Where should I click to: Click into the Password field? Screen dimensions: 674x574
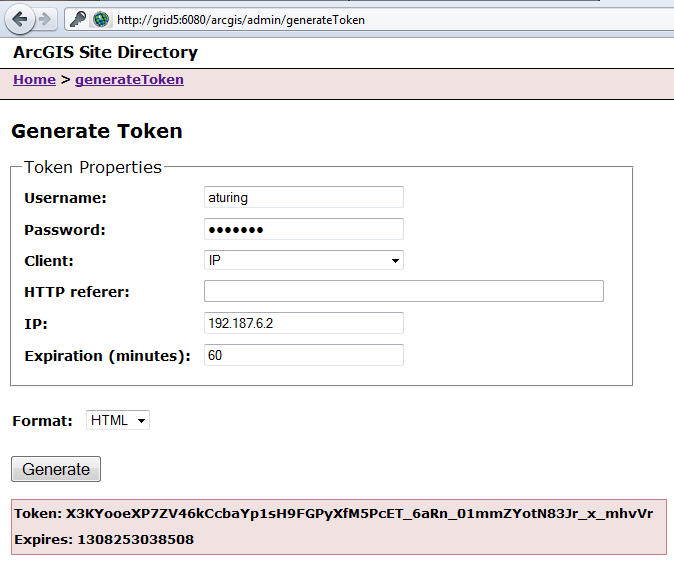[303, 229]
